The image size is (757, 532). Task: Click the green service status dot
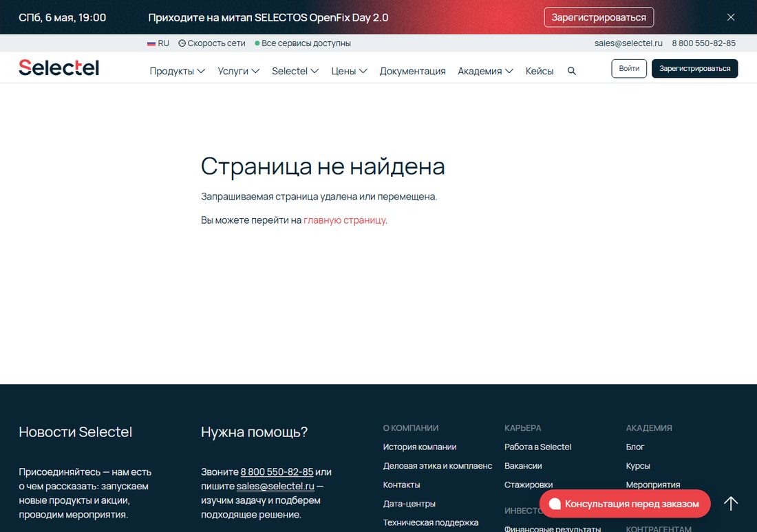pyautogui.click(x=257, y=43)
